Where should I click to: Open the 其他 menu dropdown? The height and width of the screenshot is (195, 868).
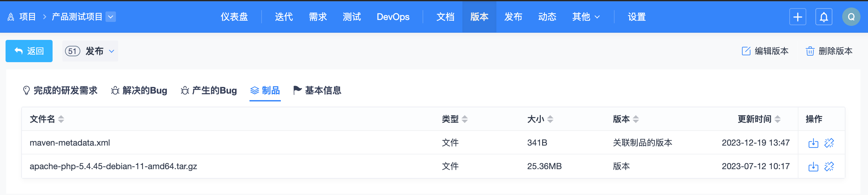point(586,17)
